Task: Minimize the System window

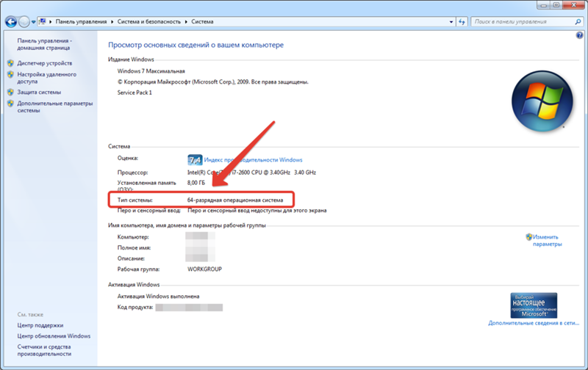Action: pyautogui.click(x=543, y=5)
